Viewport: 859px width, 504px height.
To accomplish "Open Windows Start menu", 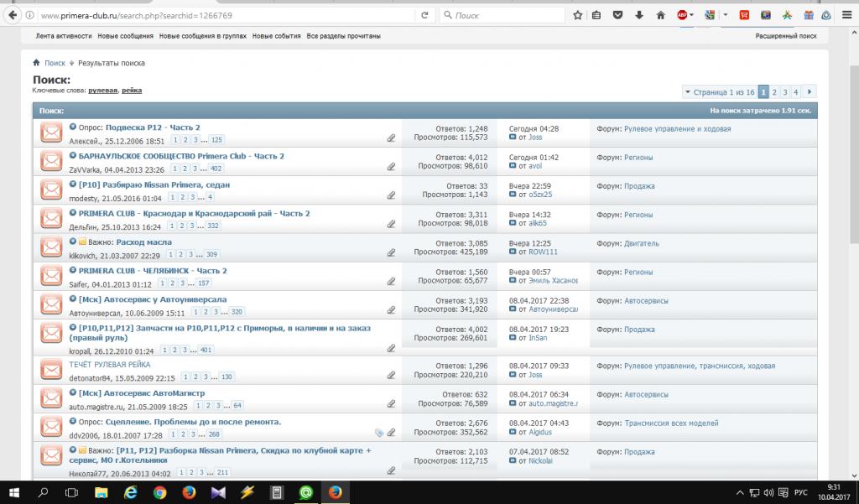I will pyautogui.click(x=14, y=492).
